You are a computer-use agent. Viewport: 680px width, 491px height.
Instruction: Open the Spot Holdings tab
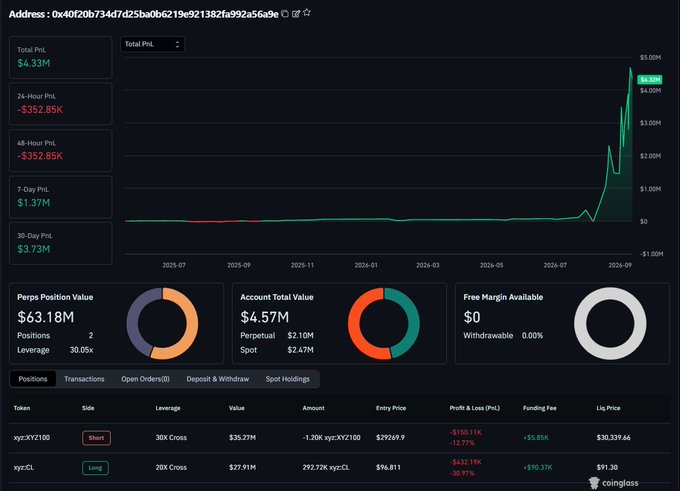coord(288,379)
